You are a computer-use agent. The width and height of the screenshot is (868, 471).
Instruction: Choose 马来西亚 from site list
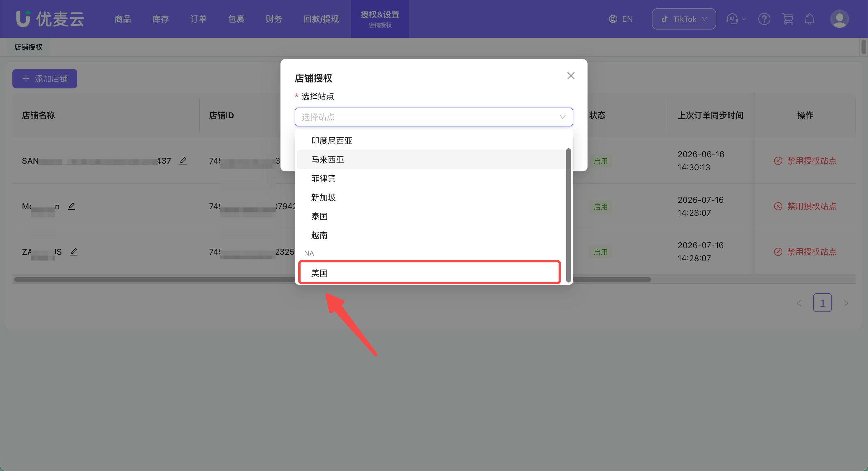[431, 160]
